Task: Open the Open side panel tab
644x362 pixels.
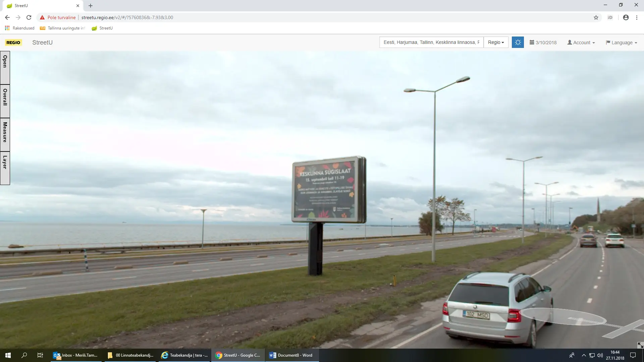Action: tap(5, 67)
